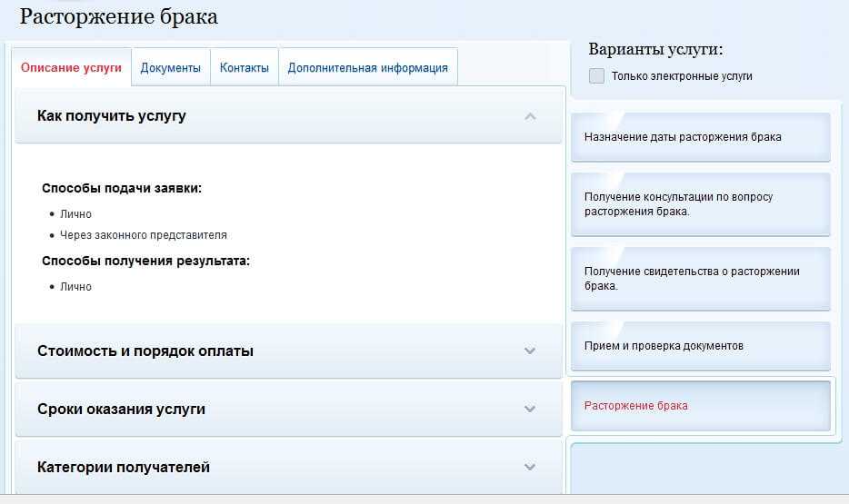Click Способы получения результата heading

(x=145, y=261)
